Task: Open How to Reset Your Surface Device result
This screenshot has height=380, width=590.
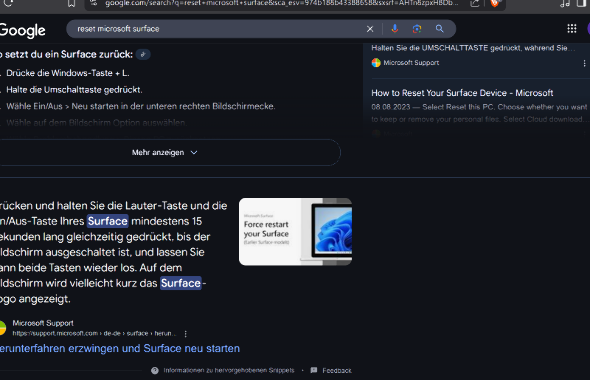Action: click(x=462, y=93)
